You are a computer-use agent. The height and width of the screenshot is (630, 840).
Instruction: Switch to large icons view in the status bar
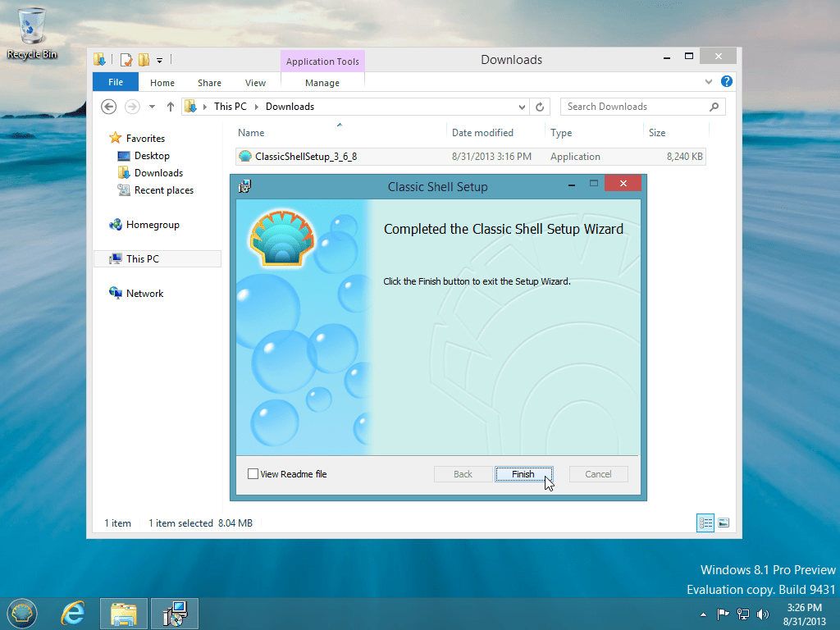coord(724,523)
